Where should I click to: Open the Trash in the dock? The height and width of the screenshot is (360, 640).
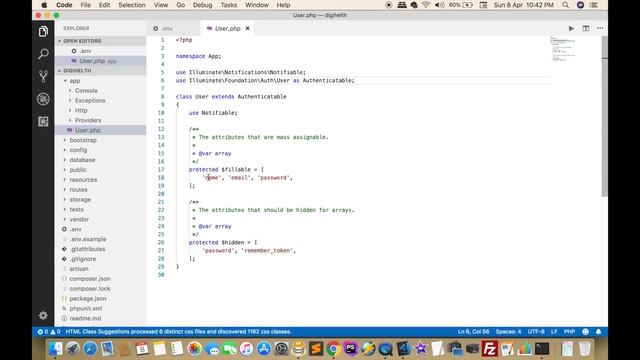pyautogui.click(x=584, y=349)
